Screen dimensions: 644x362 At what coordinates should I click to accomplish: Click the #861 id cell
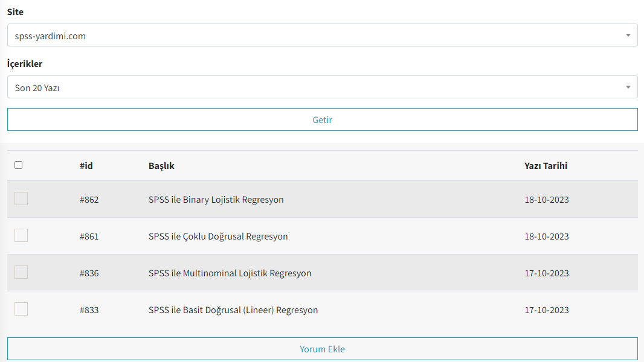pyautogui.click(x=89, y=237)
